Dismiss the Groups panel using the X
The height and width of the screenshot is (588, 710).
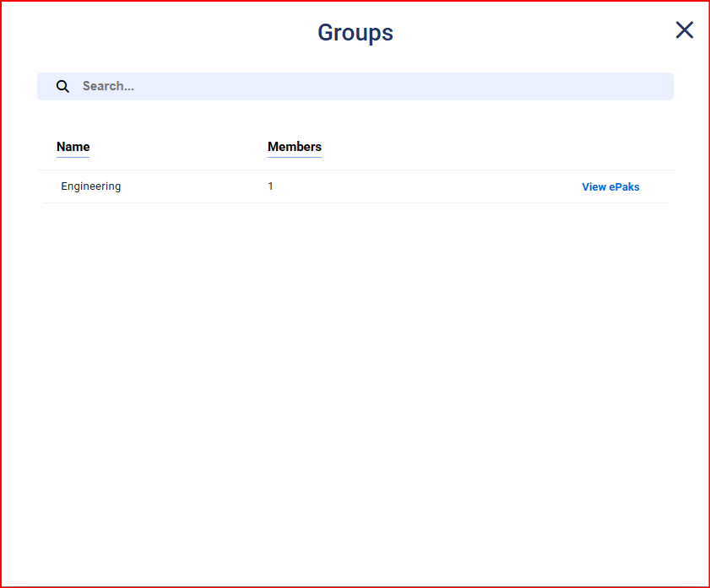(684, 30)
